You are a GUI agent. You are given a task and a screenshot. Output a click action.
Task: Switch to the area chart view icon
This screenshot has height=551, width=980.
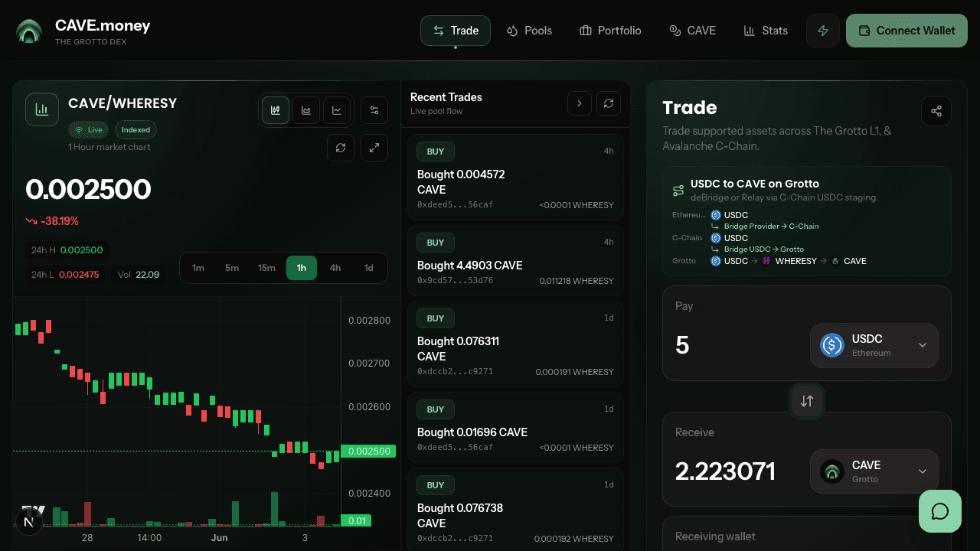(x=306, y=110)
